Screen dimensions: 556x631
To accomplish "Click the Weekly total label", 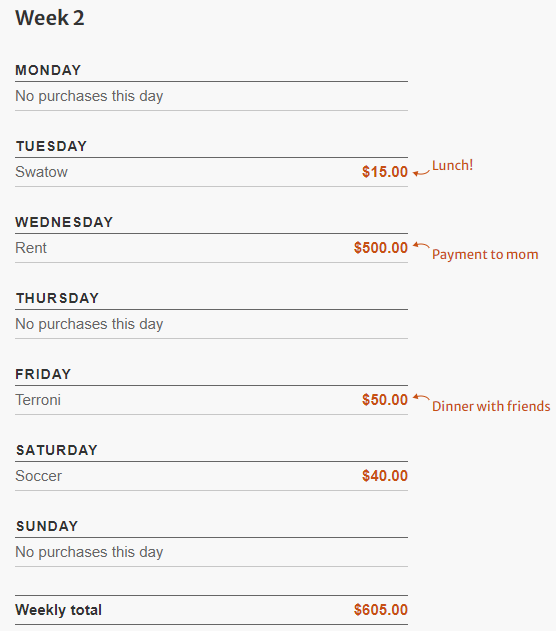I will [x=59, y=610].
